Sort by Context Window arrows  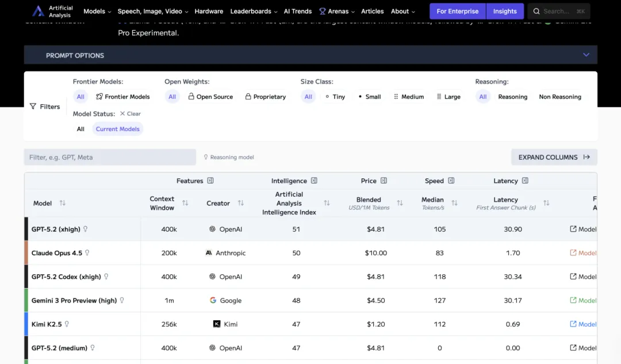[185, 203]
